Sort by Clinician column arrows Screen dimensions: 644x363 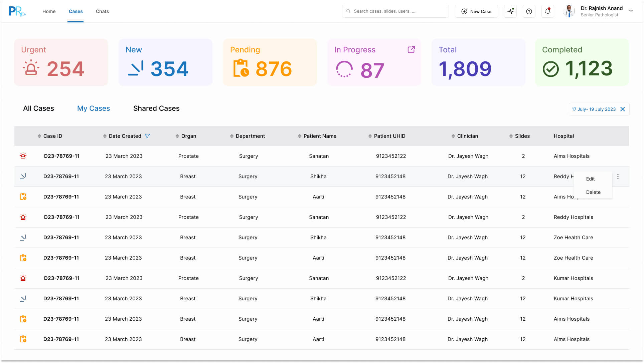point(453,136)
